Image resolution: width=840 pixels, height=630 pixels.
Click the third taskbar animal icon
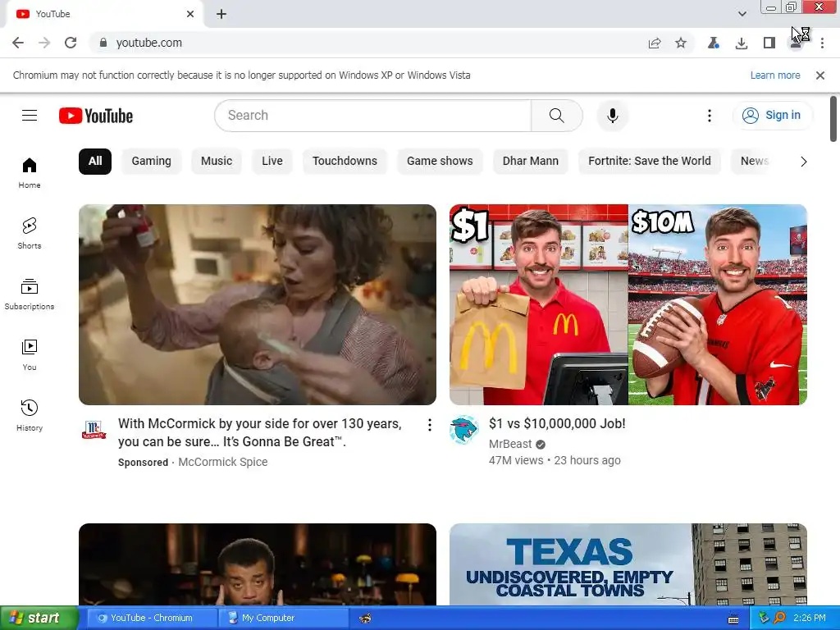[x=365, y=618]
